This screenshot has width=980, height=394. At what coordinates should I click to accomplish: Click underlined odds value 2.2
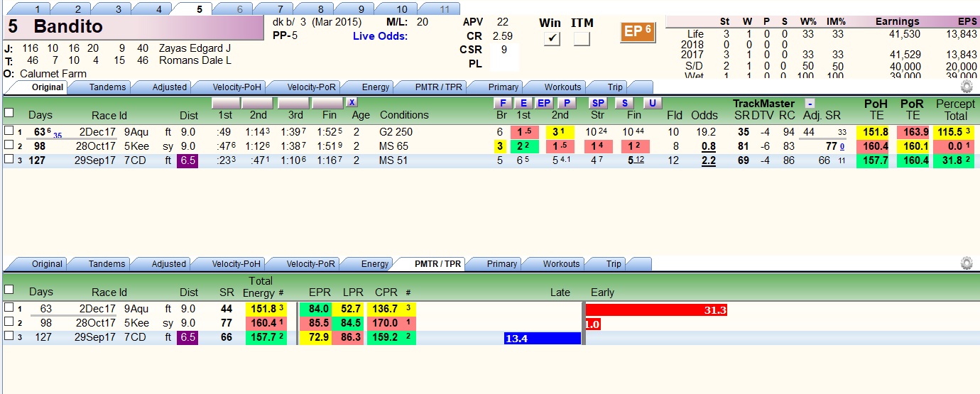point(708,161)
